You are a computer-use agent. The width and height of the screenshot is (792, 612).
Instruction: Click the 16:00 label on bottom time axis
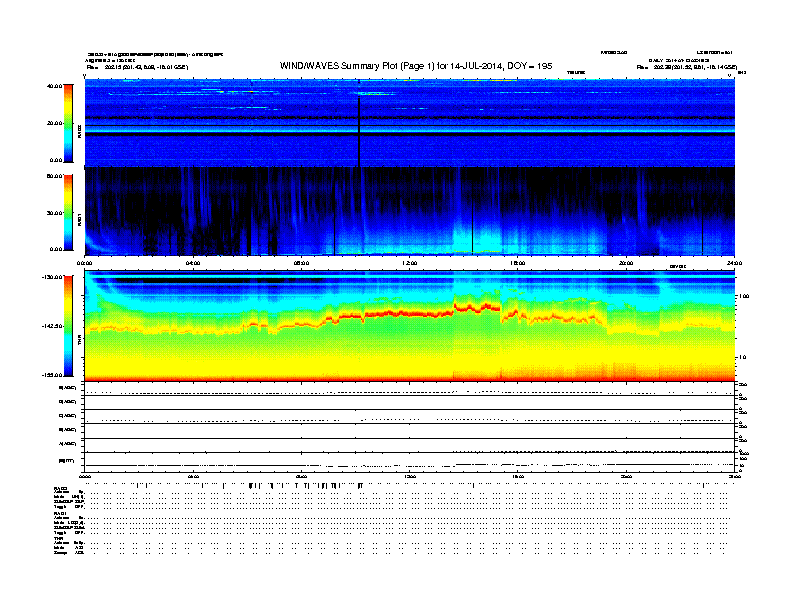518,476
